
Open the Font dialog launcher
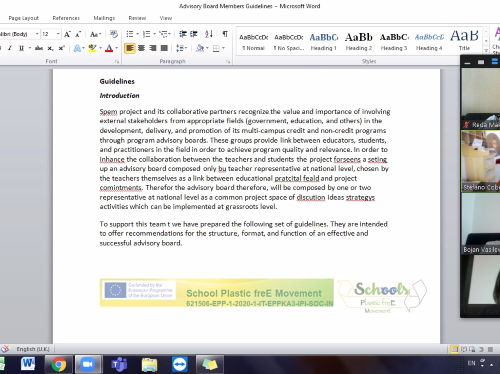[x=117, y=62]
